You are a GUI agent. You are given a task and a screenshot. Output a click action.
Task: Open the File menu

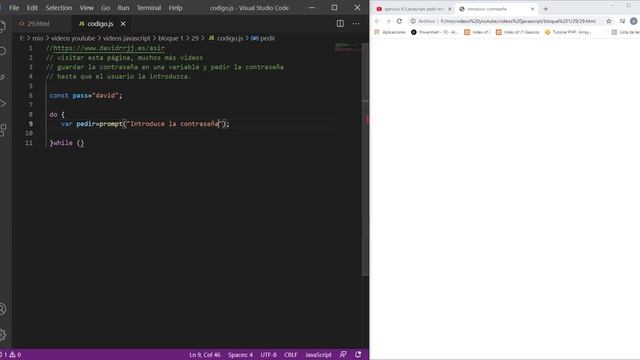tap(14, 8)
